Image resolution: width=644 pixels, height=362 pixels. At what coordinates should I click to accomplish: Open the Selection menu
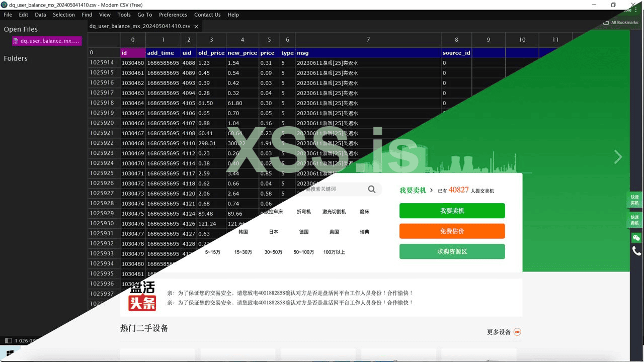pyautogui.click(x=64, y=15)
